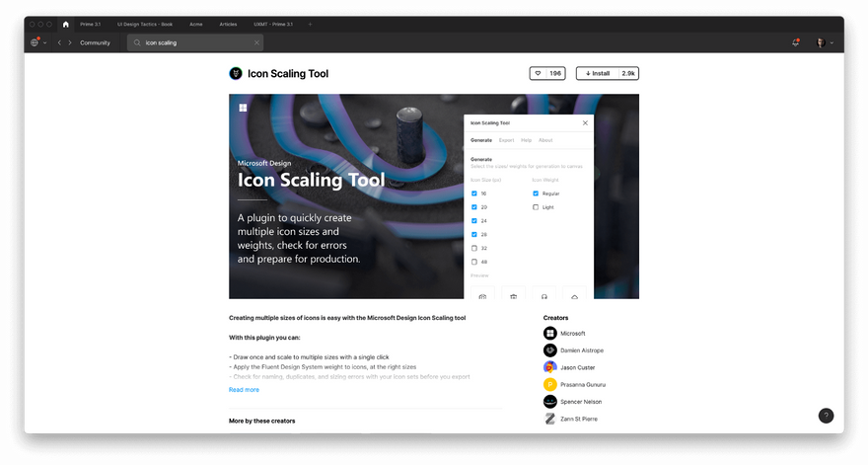Switch to the Acme tab
868x465 pixels.
click(196, 25)
